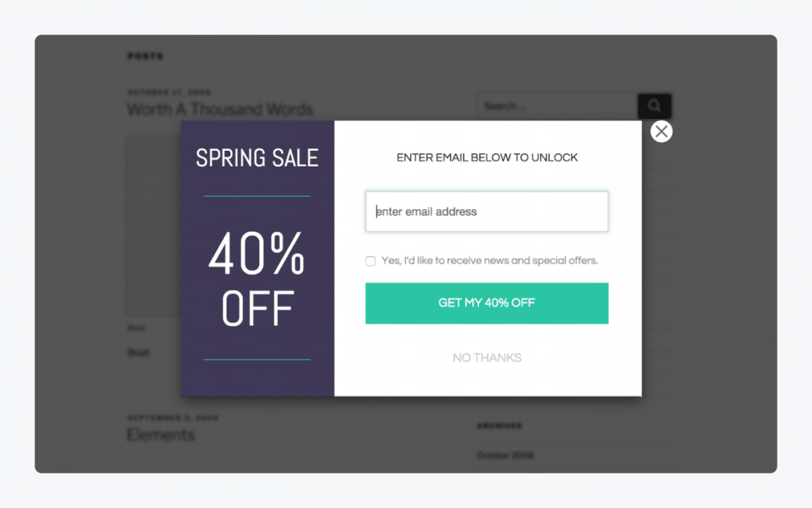Click the ARCHIVES sidebar heading

click(x=499, y=426)
